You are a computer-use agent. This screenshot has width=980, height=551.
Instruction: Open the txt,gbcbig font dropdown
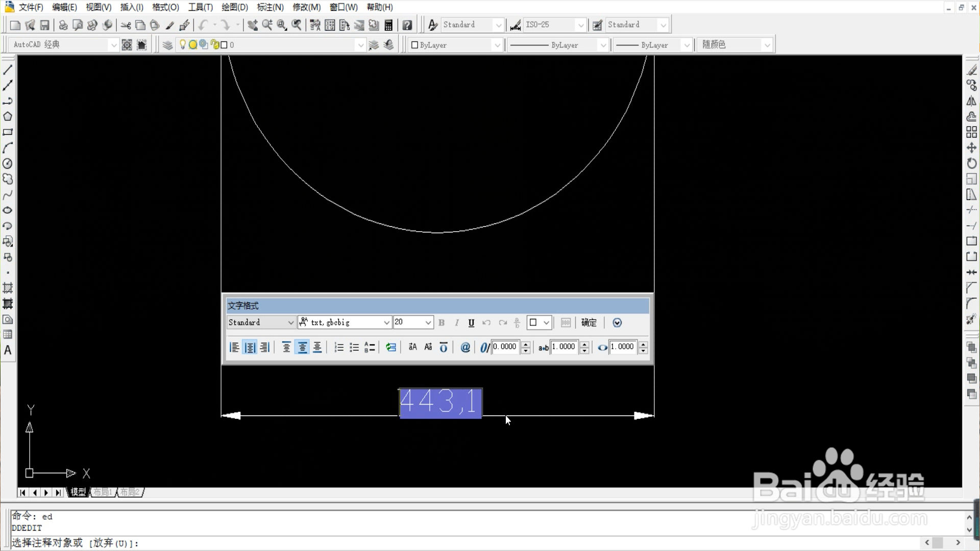pyautogui.click(x=386, y=322)
